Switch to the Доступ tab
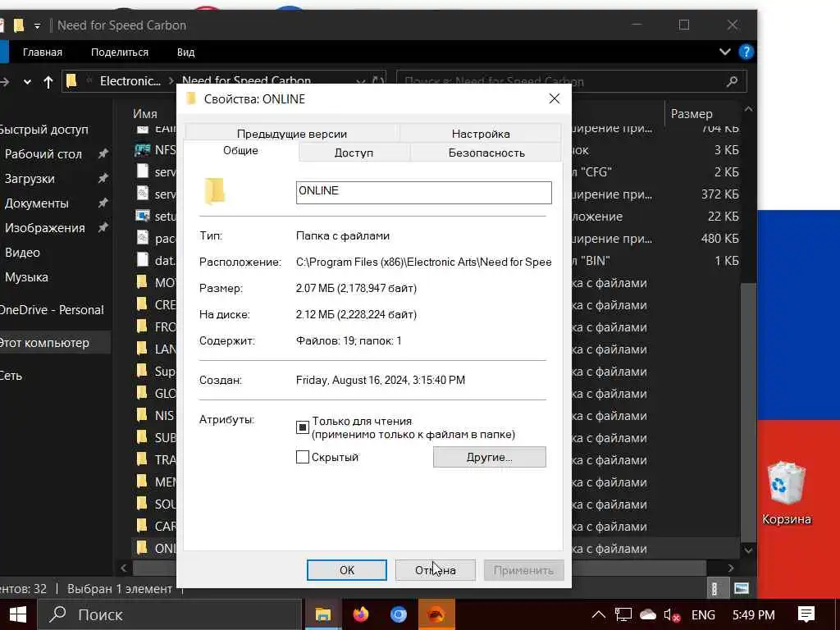The width and height of the screenshot is (840, 630). coord(354,153)
